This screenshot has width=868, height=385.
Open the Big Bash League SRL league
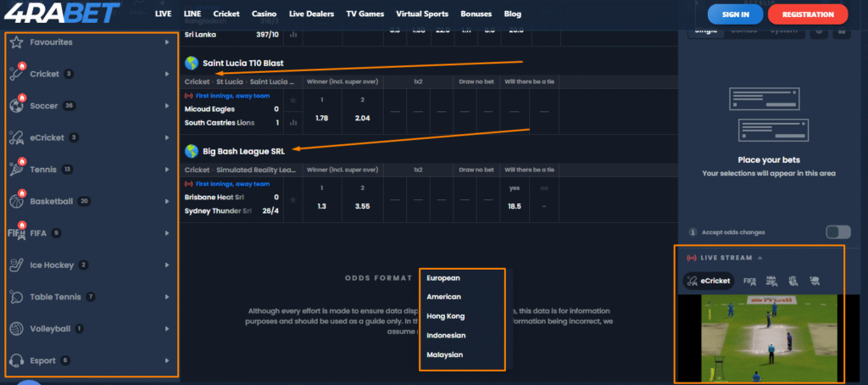[243, 151]
